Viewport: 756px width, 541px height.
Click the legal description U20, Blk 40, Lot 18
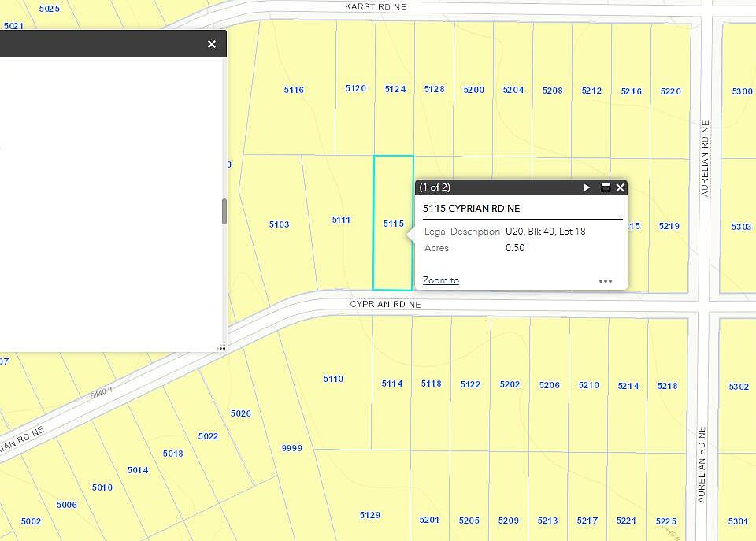[545, 232]
